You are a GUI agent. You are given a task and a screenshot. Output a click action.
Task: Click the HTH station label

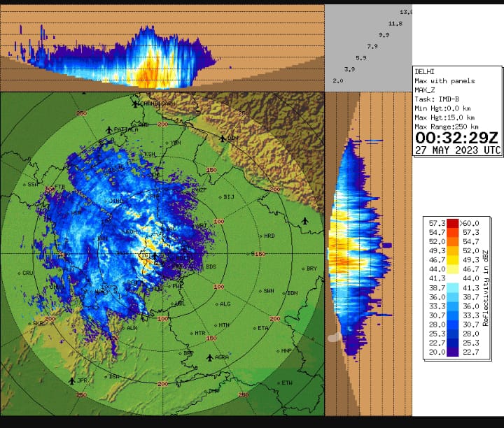tap(224, 325)
